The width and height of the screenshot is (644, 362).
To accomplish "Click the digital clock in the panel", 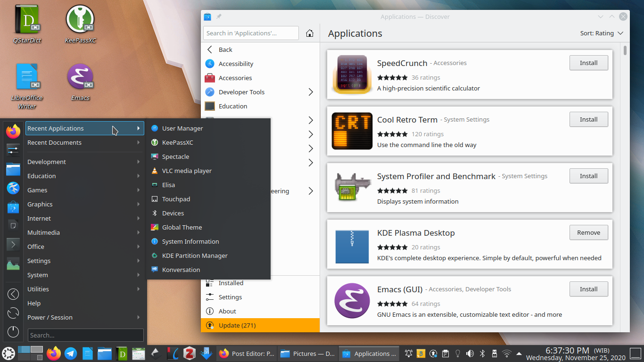I will [x=575, y=354].
